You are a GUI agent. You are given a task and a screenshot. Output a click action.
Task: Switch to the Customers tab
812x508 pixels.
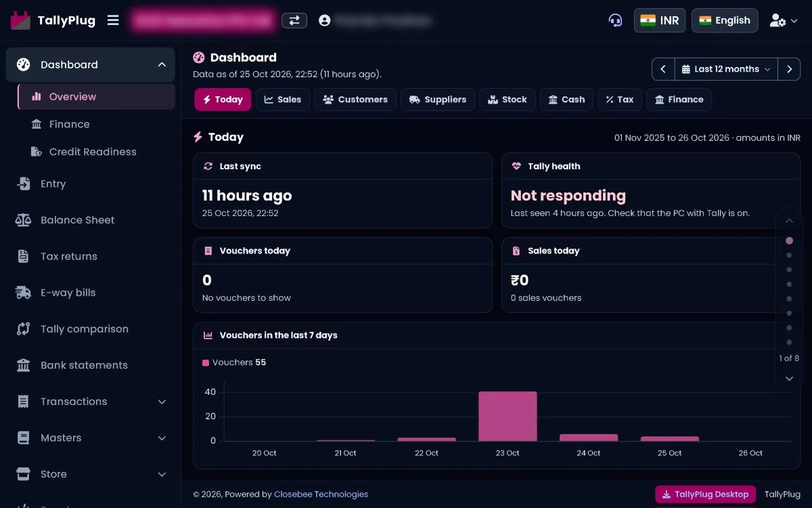click(355, 100)
